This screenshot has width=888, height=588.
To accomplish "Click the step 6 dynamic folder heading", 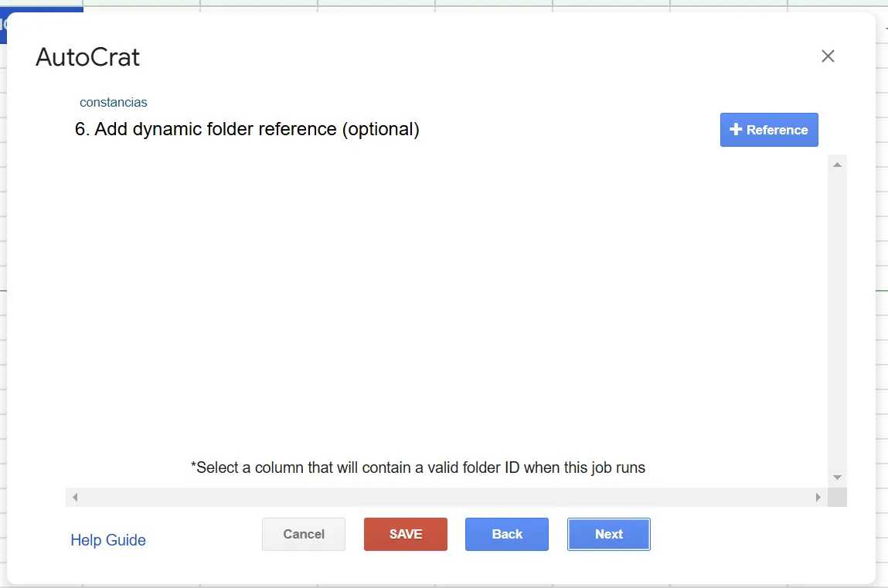I will click(247, 129).
